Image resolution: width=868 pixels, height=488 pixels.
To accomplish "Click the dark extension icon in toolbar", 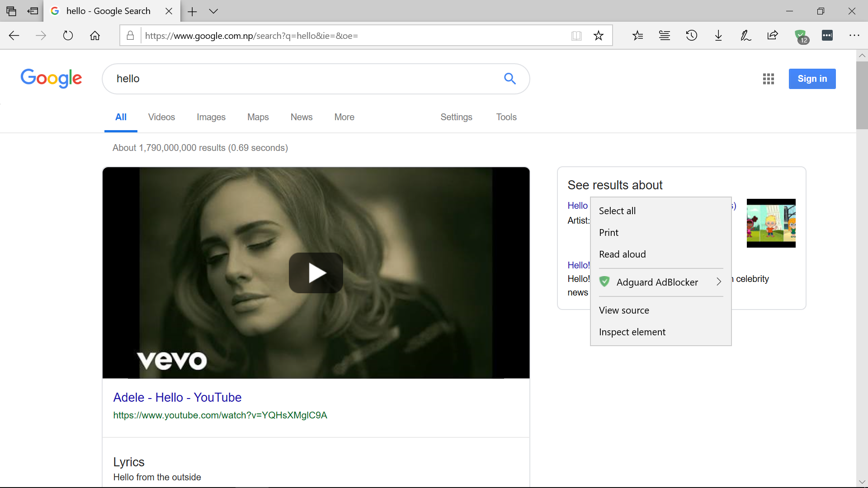I will pyautogui.click(x=827, y=36).
